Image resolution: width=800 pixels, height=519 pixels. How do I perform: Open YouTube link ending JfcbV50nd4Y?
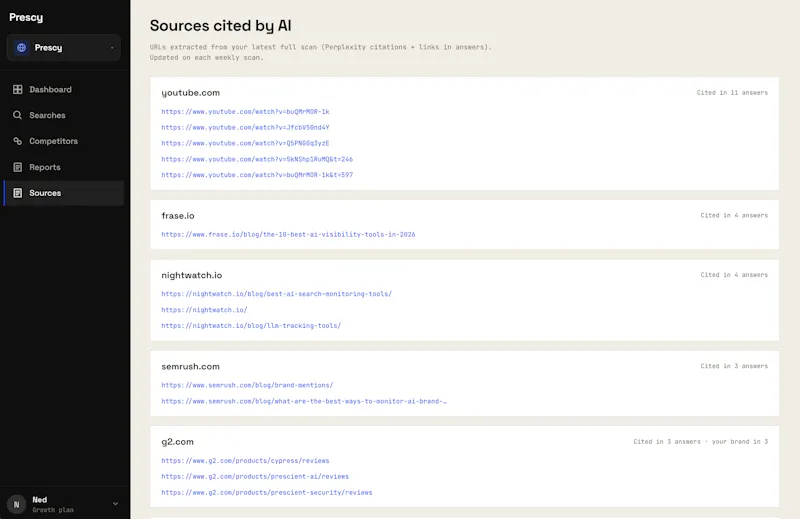point(245,128)
